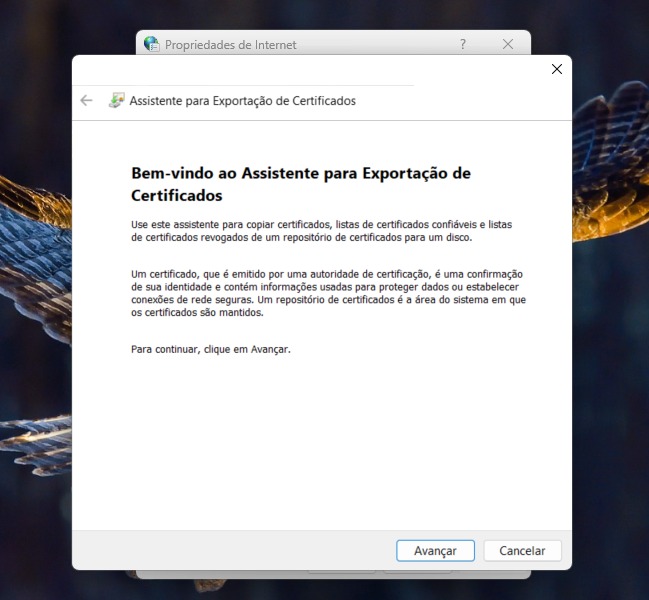This screenshot has width=649, height=600.
Task: Close the Propriedades de Internet window
Action: (508, 44)
